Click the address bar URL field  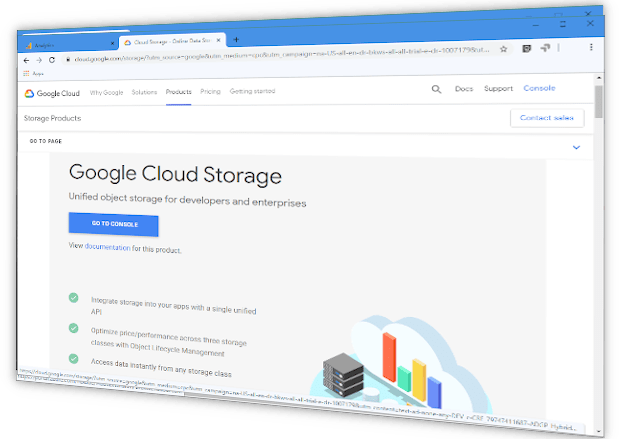(281, 54)
